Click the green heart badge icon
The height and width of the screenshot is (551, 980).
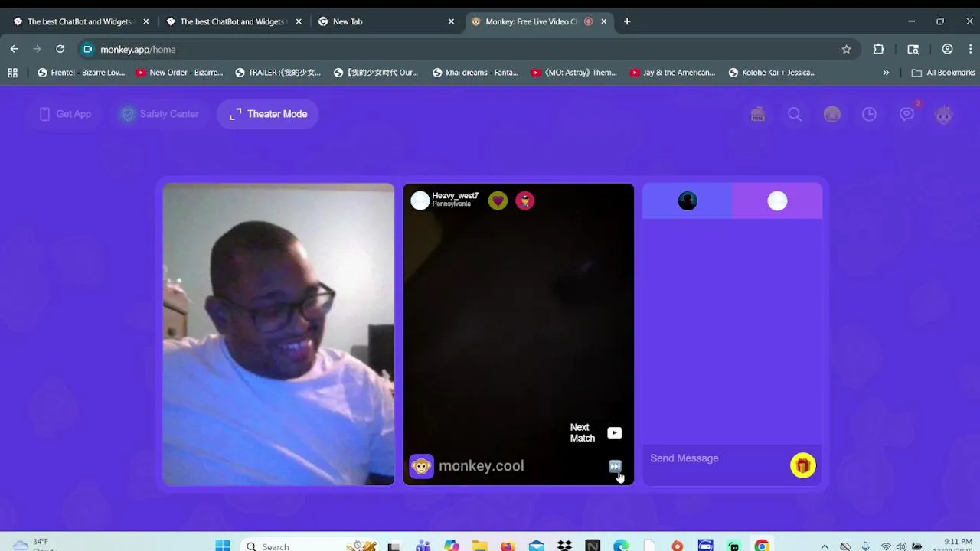498,201
